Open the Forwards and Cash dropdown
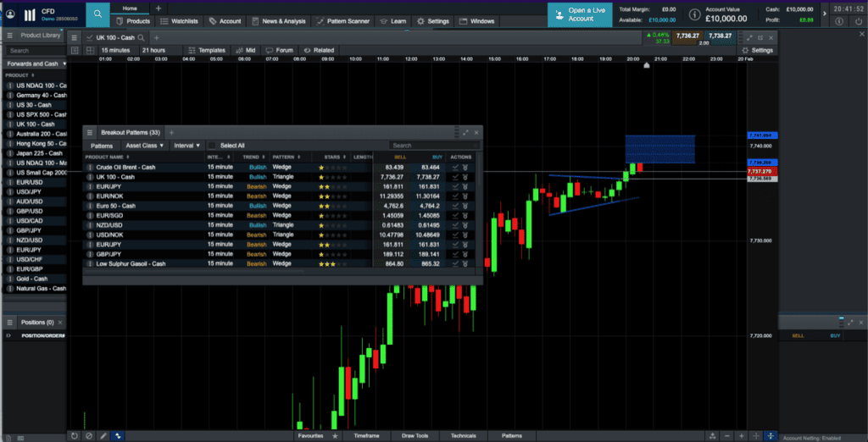This screenshot has width=868, height=442. coord(34,64)
